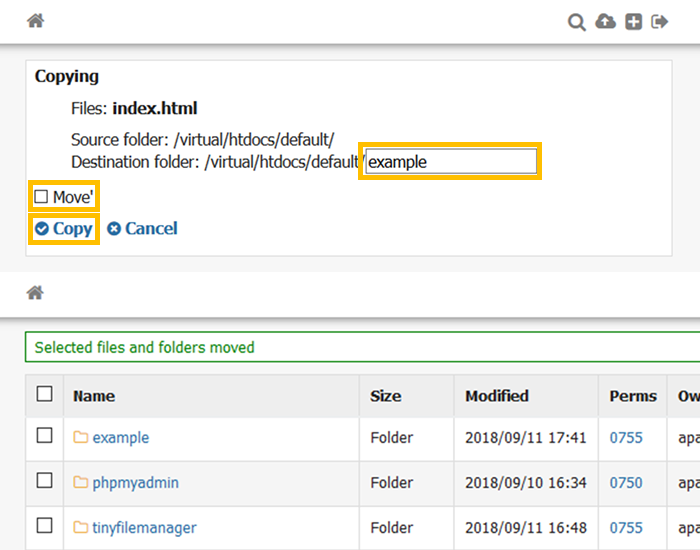Click the new item plus icon
The width and height of the screenshot is (700, 550).
tap(633, 22)
